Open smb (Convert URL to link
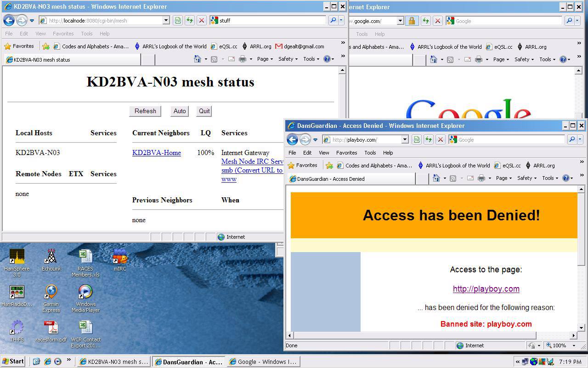The width and height of the screenshot is (588, 368). (x=252, y=170)
